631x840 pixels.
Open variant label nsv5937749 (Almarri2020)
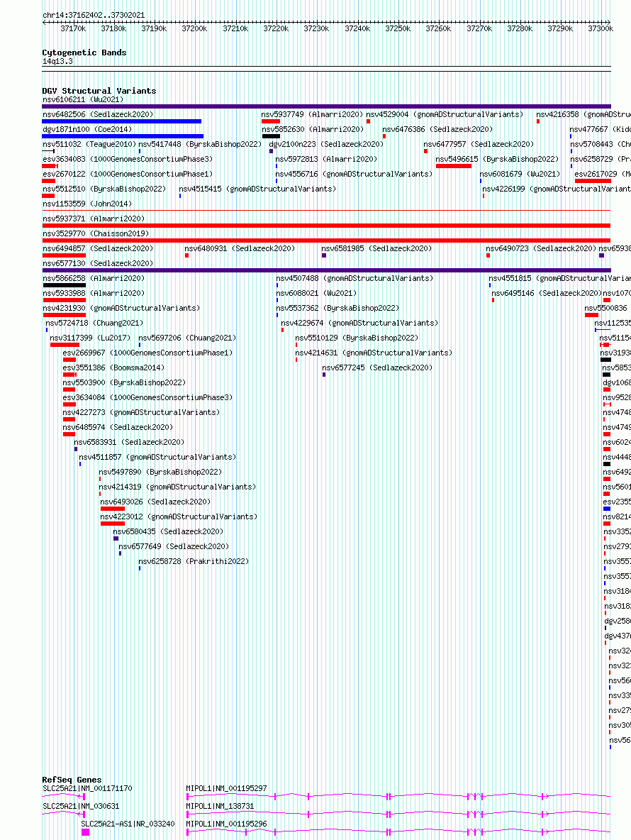coord(312,115)
